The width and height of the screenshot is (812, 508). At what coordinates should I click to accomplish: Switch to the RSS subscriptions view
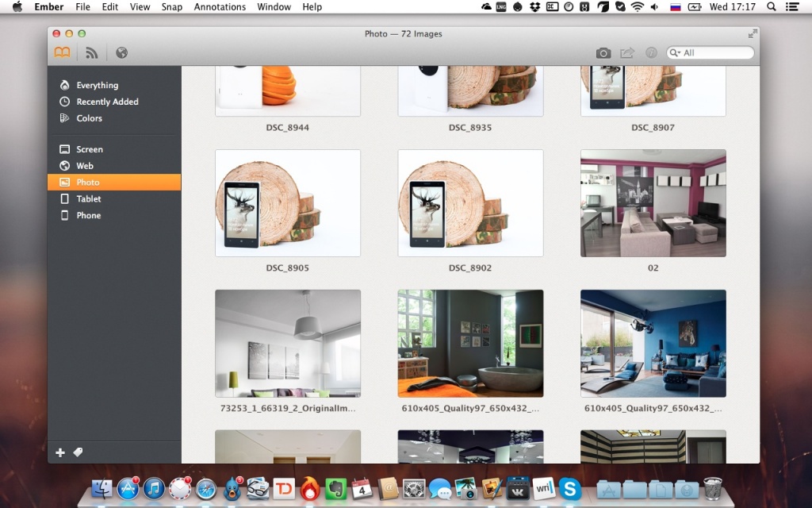pos(92,53)
